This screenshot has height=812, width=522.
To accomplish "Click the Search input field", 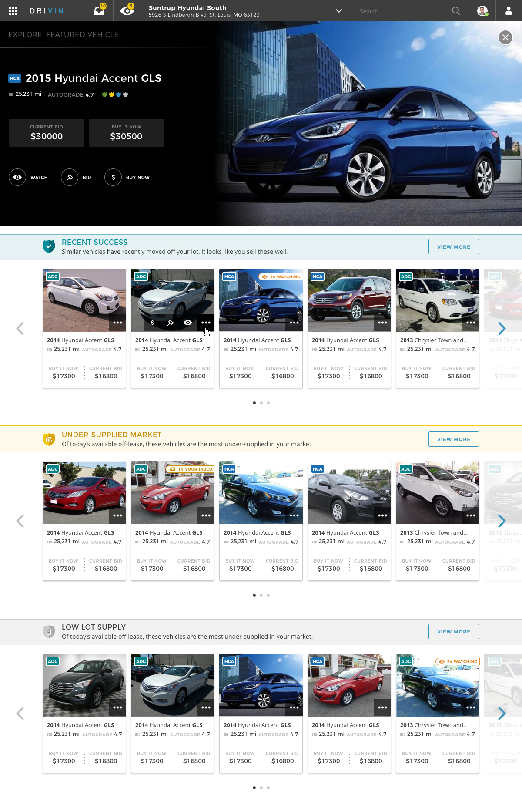I will pyautogui.click(x=402, y=11).
